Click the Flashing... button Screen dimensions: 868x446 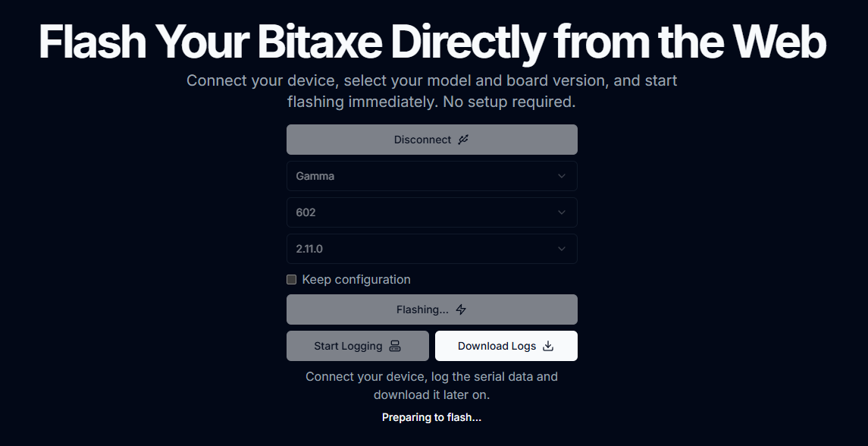(x=432, y=309)
